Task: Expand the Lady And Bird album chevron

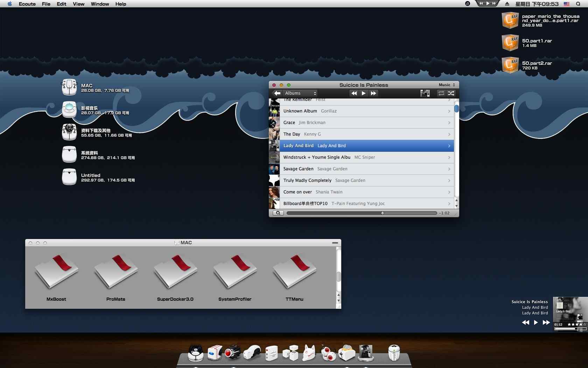Action: click(x=449, y=146)
